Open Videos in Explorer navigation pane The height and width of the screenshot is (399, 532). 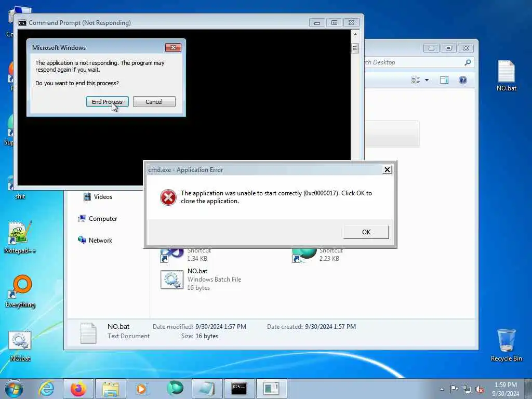click(x=98, y=197)
